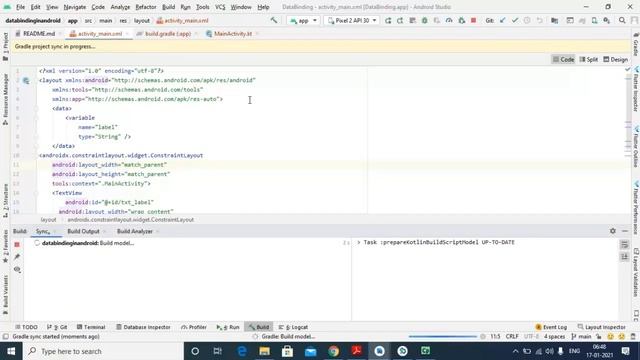Open the TODO tool window
Viewport: 640px width, 360px height.
[x=26, y=327]
